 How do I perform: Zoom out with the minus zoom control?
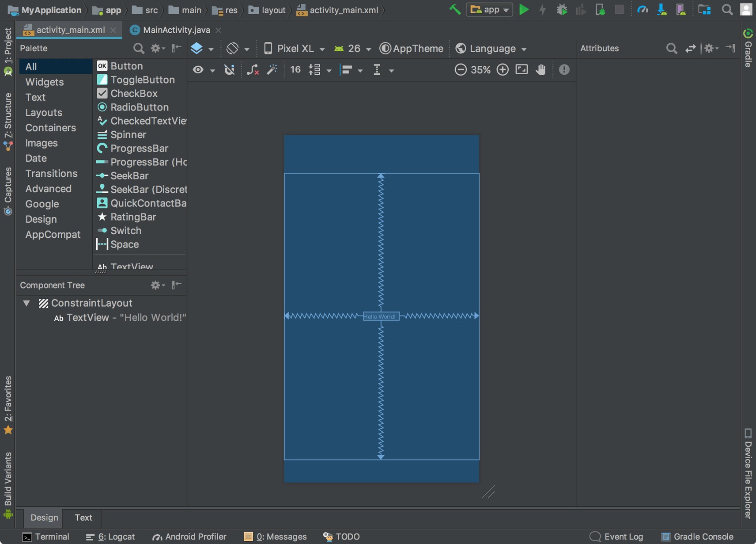(x=461, y=69)
